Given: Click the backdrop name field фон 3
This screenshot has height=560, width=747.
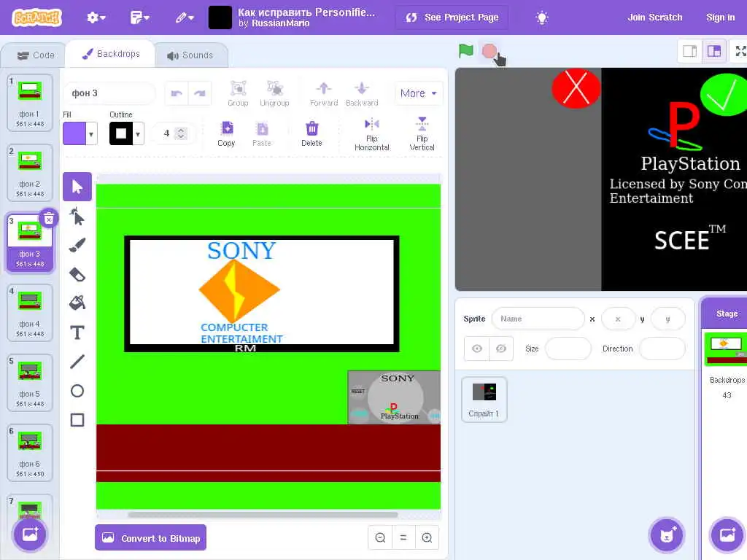Looking at the screenshot, I should [109, 93].
